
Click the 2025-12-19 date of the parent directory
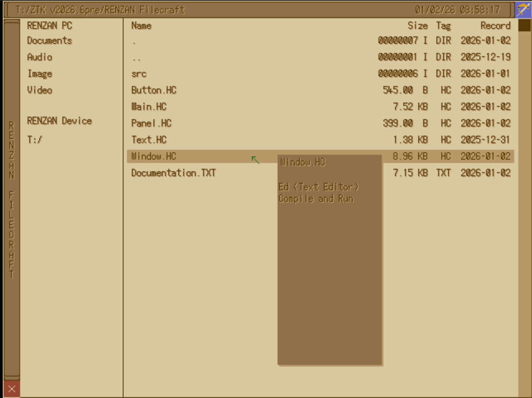pyautogui.click(x=486, y=57)
